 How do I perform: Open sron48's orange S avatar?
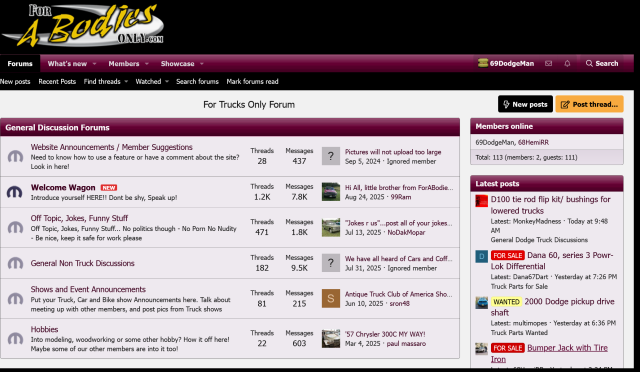tap(331, 298)
